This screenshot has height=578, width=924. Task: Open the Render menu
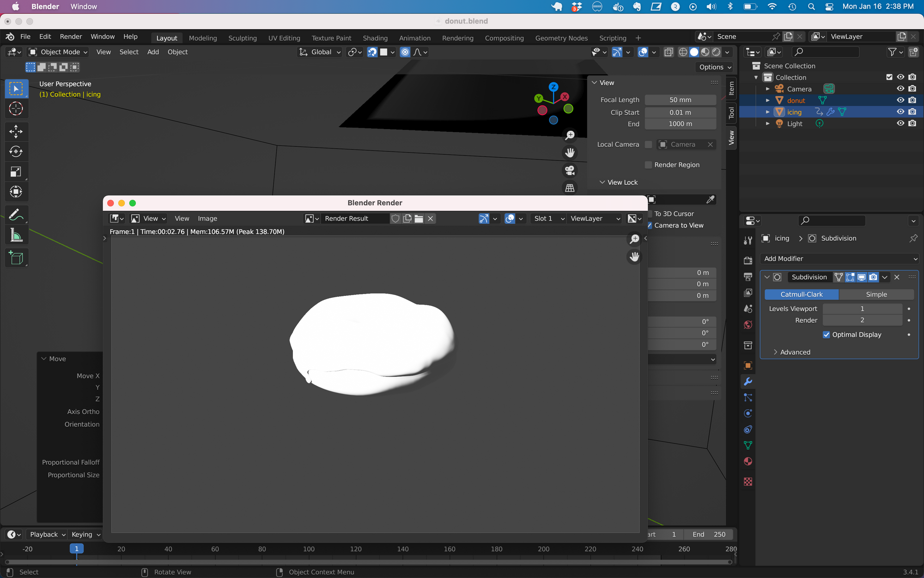point(71,37)
